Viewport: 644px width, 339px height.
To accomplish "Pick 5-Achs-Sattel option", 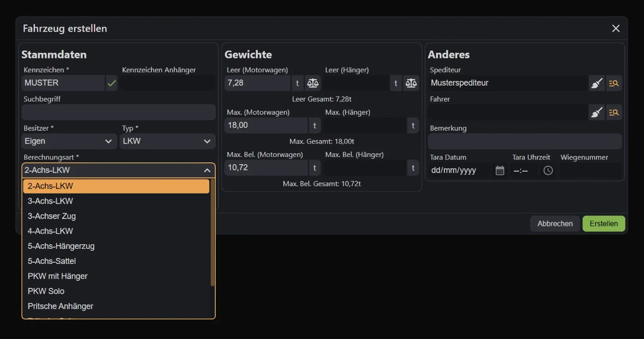I will (x=116, y=261).
